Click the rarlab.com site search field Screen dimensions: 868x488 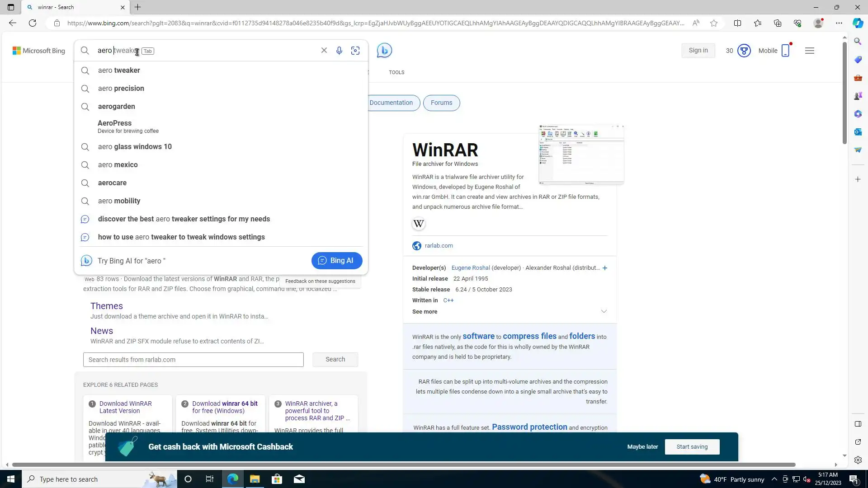pos(193,360)
